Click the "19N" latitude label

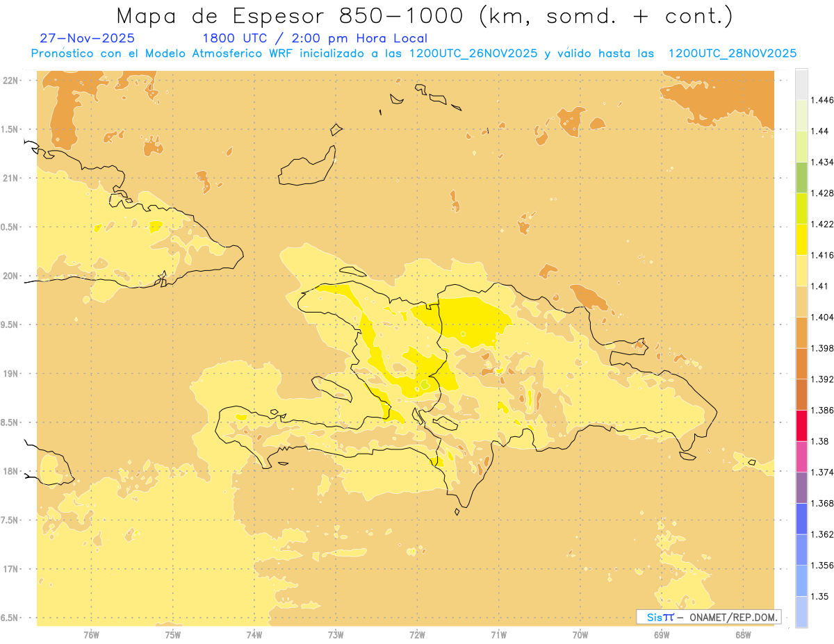pos(10,373)
